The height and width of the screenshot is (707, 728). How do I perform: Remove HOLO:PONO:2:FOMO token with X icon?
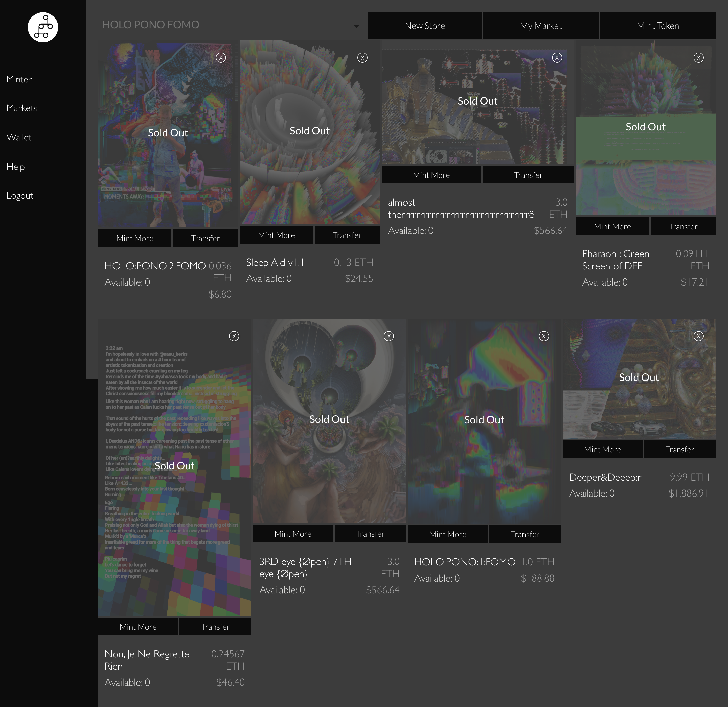221,58
